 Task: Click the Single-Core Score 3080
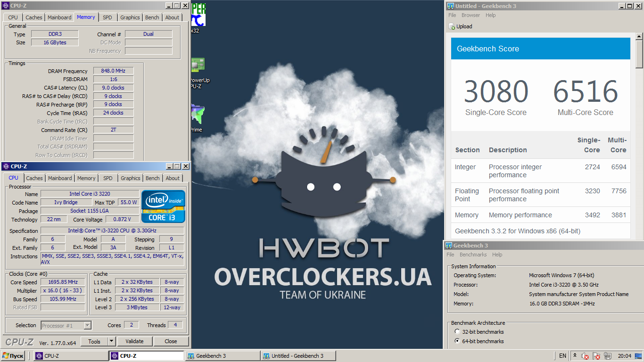pos(496,92)
